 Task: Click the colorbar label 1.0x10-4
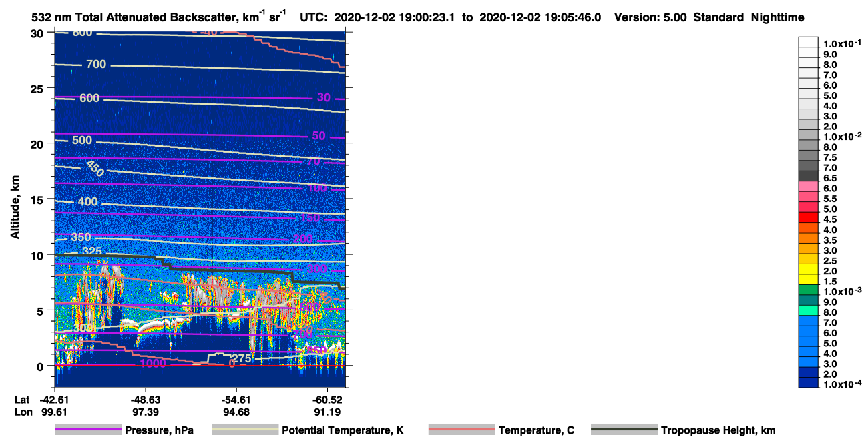[841, 384]
